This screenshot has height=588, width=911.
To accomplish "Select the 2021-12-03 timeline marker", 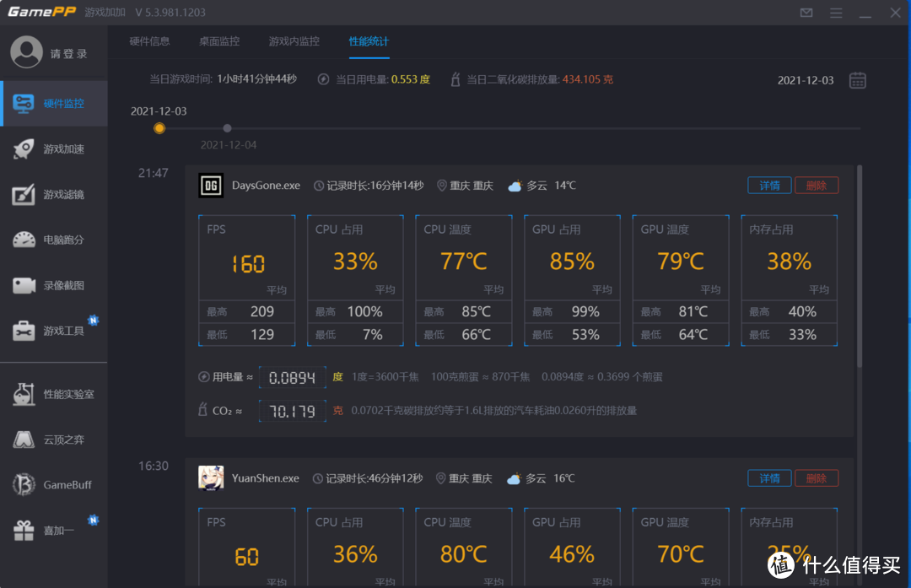I will (x=159, y=128).
